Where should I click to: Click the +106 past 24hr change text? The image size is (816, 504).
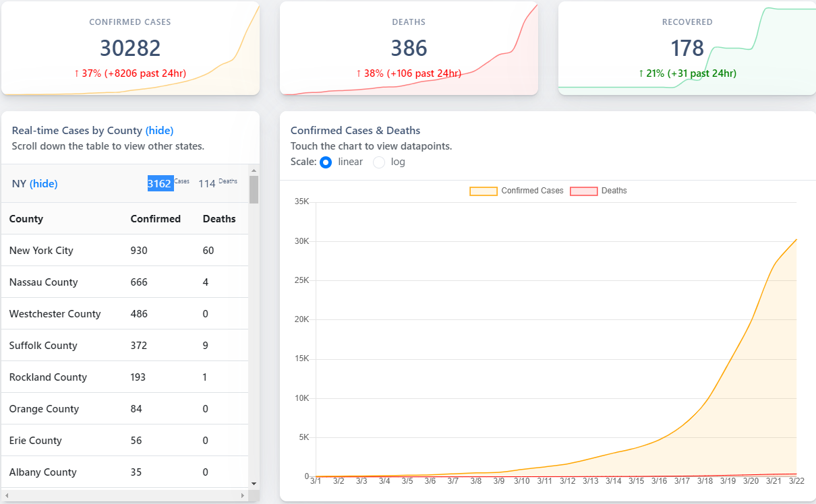click(424, 73)
